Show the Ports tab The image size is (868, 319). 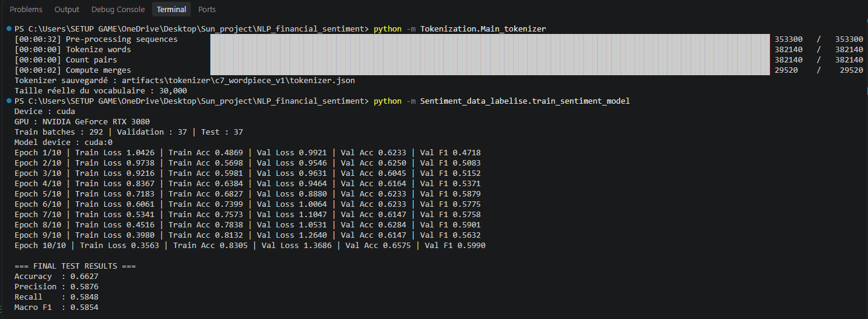[x=207, y=9]
